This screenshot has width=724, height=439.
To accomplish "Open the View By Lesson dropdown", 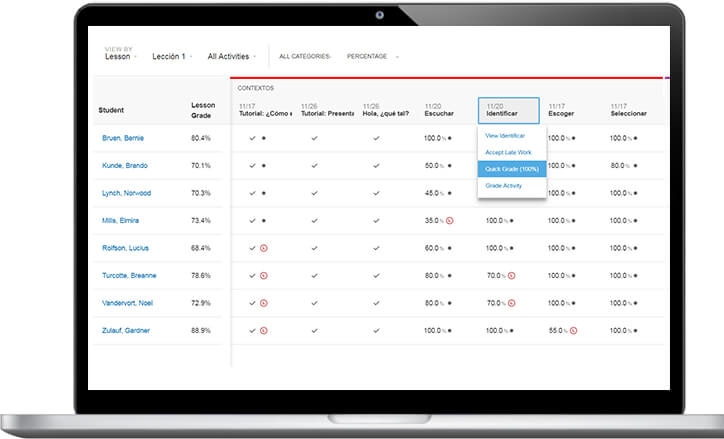I will tap(120, 57).
